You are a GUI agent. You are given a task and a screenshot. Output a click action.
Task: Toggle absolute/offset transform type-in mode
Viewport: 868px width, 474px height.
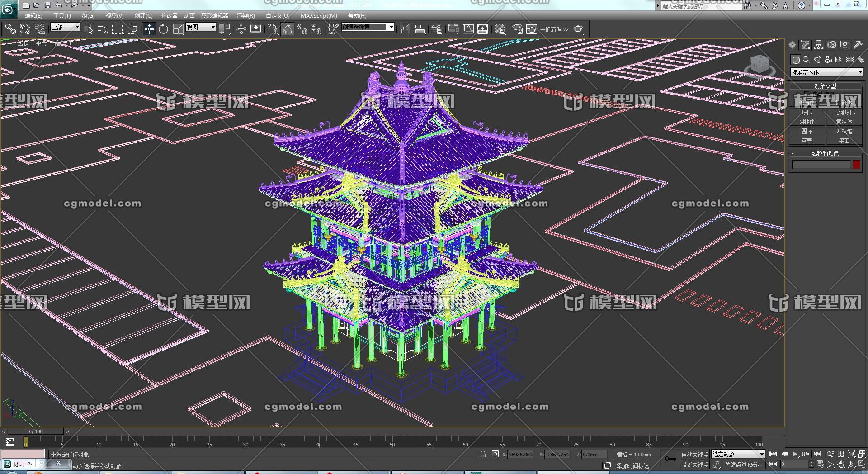pos(495,454)
